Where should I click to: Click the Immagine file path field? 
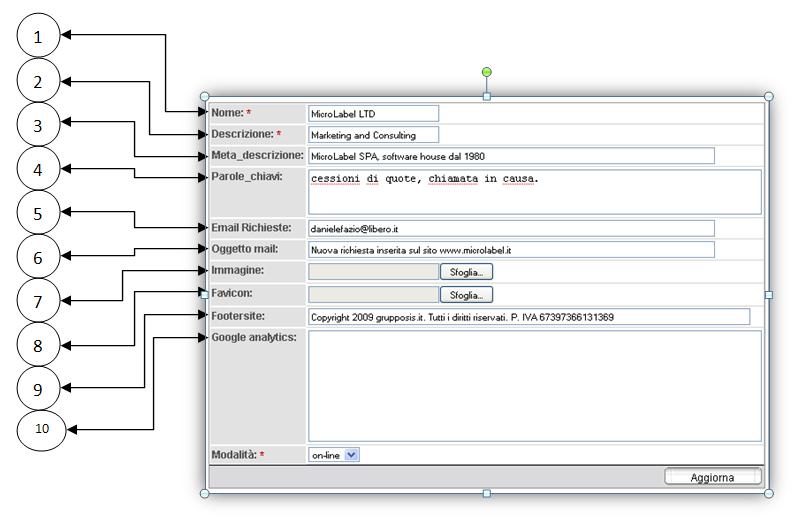[373, 271]
